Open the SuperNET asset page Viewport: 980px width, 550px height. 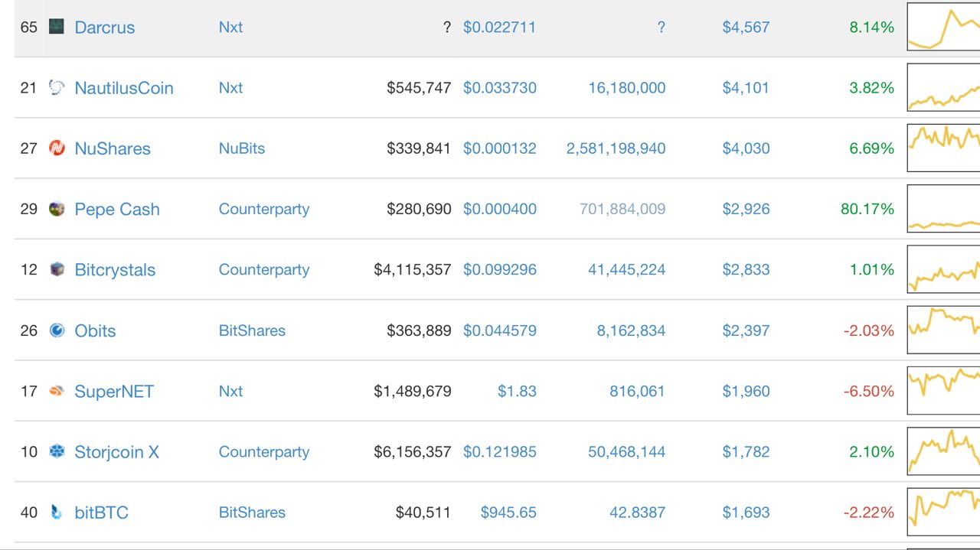click(x=114, y=392)
